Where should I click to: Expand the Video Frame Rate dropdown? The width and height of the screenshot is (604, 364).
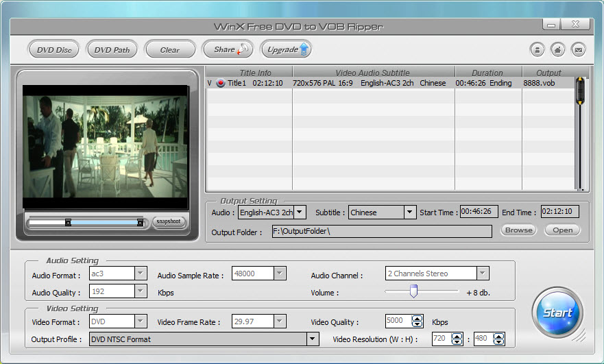tap(280, 321)
